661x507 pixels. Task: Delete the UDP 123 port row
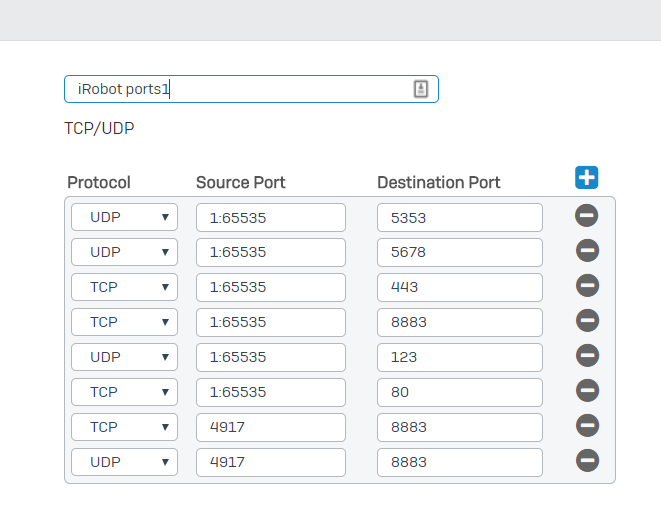[x=587, y=356]
